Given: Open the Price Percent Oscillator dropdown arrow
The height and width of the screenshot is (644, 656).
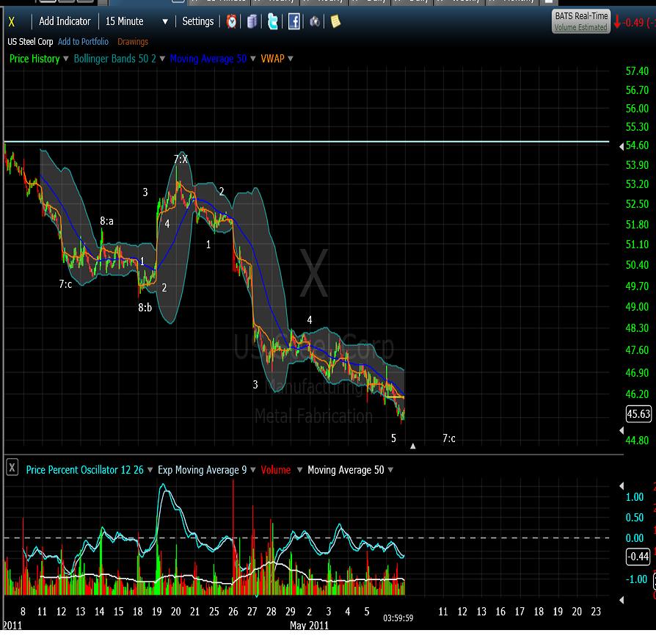Looking at the screenshot, I should coord(150,470).
